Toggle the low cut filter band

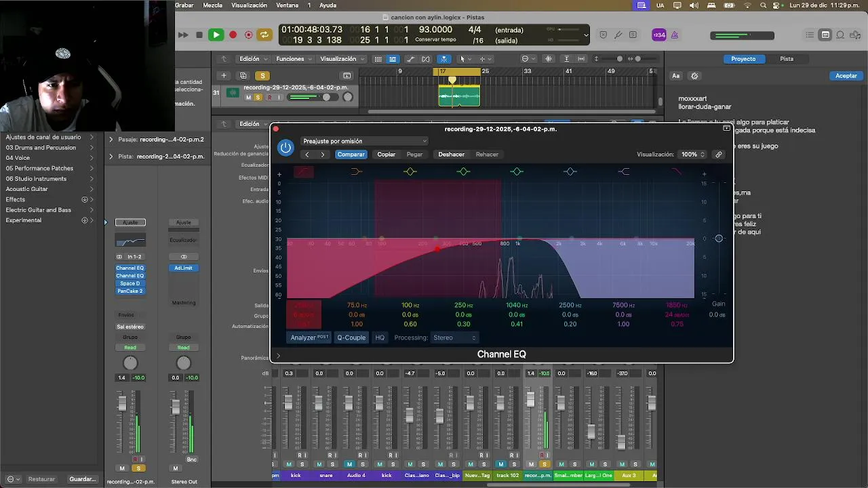point(304,171)
